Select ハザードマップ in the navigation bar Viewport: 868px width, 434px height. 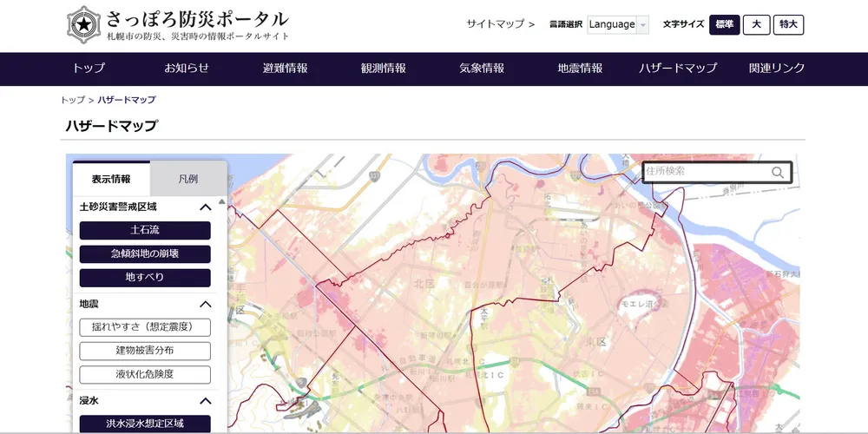[x=678, y=69]
